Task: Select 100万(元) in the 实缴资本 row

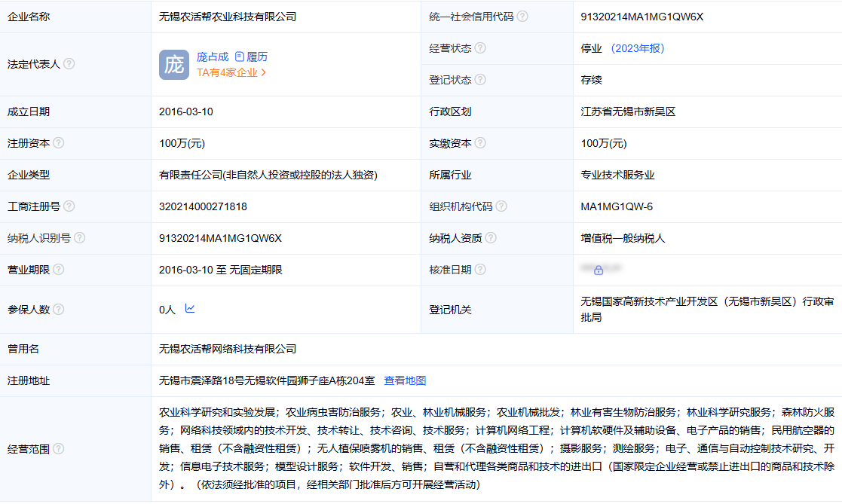Action: coord(604,143)
